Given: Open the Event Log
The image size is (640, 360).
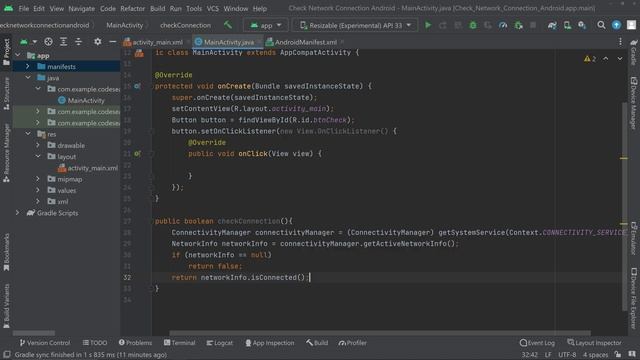Looking at the screenshot, I should (x=537, y=343).
